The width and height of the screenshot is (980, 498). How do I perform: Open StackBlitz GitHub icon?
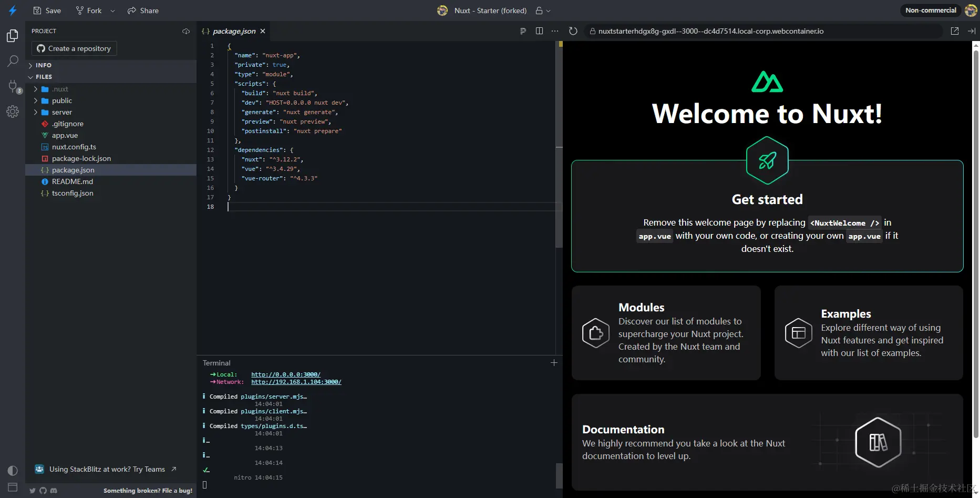click(43, 491)
